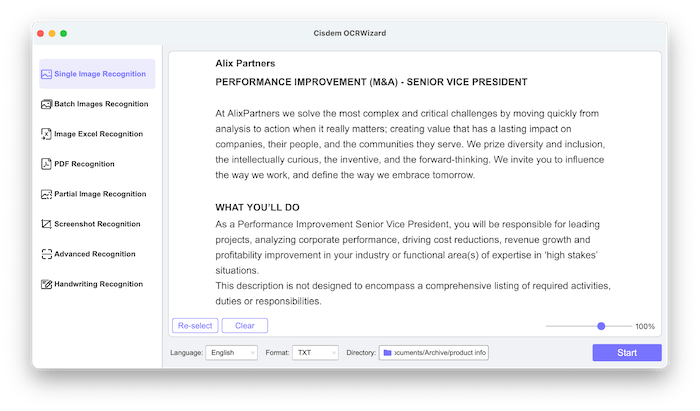This screenshot has height=411, width=700.
Task: Click the Screenshot Recognition icon
Action: 46,224
